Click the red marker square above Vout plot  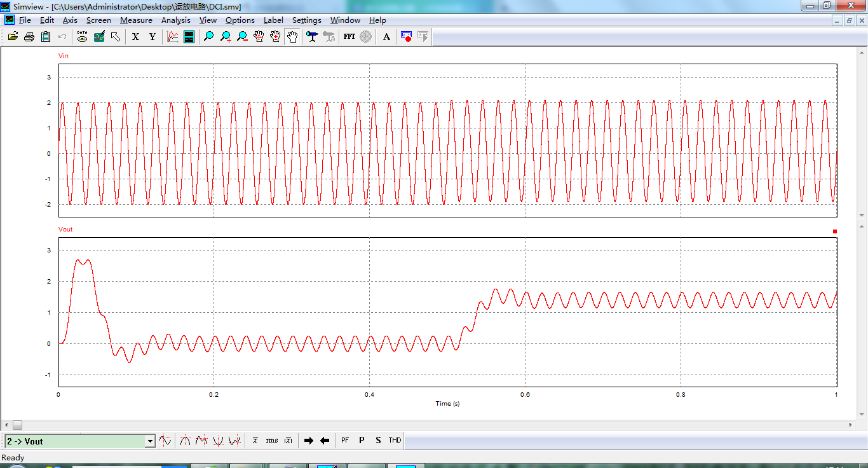tap(835, 231)
